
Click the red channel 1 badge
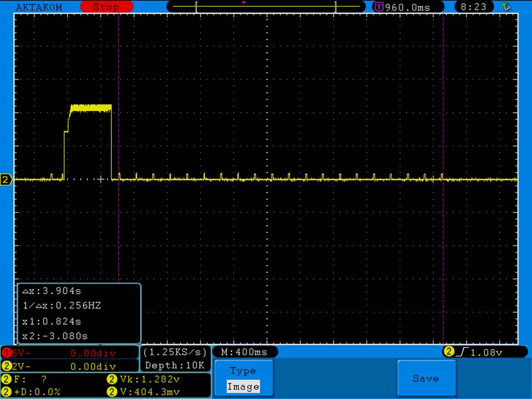click(6, 353)
